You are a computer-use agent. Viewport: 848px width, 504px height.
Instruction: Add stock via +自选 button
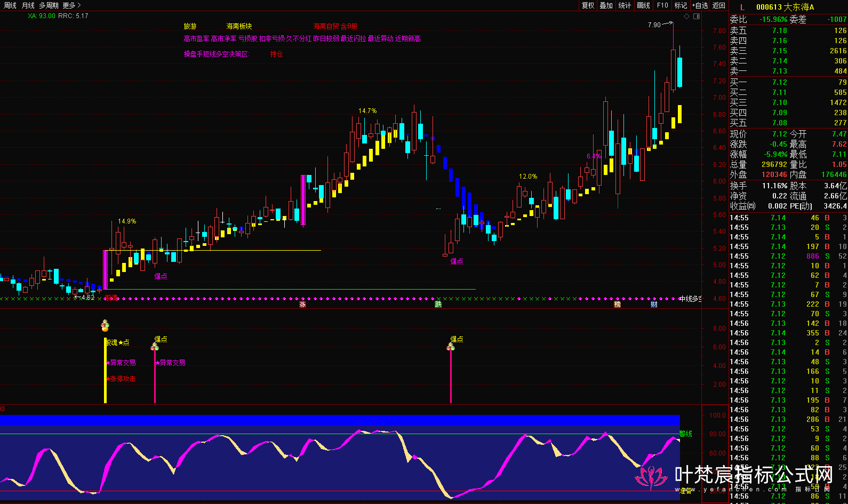click(700, 5)
